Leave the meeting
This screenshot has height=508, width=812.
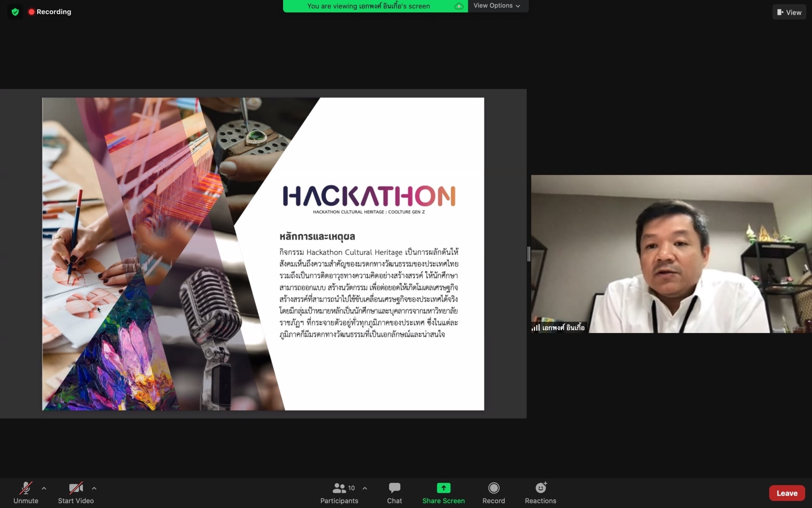(x=787, y=493)
